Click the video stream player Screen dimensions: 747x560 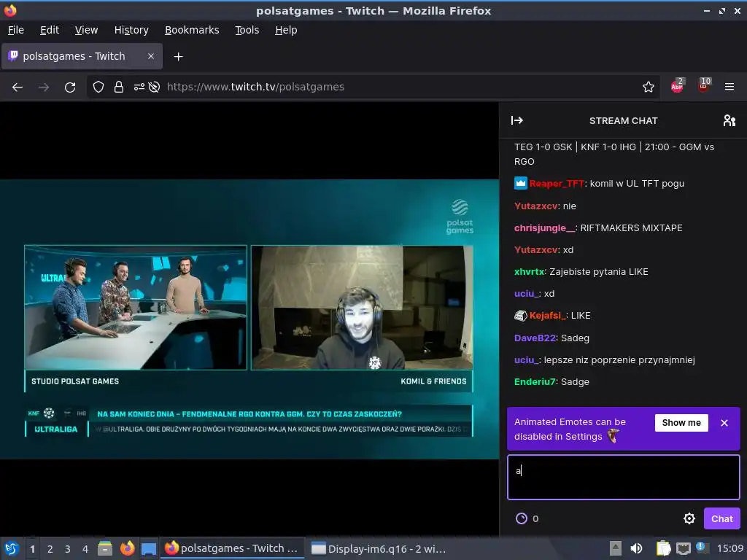(249, 319)
